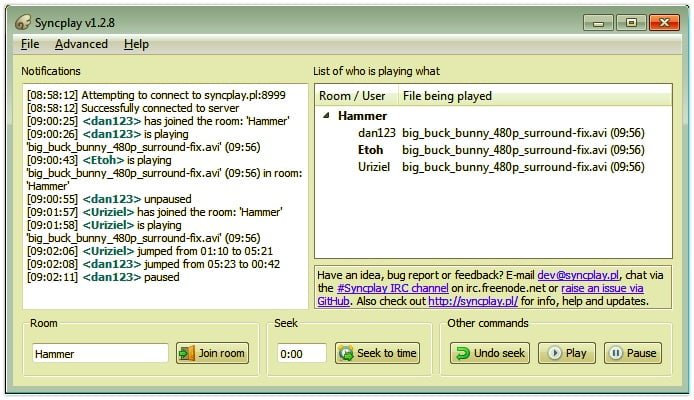
Task: Click 'Uriziel jumped from 01:10 to 05:21' line
Action: coord(150,251)
